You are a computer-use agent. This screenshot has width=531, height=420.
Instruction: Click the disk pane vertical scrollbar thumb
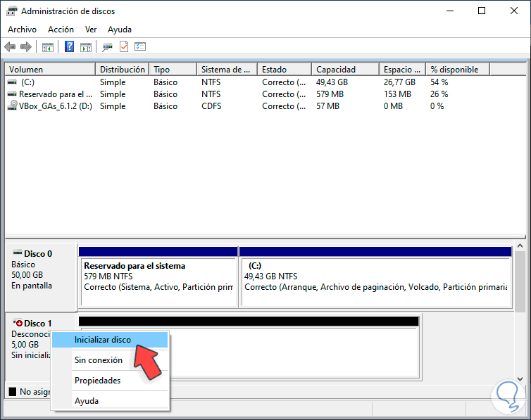coord(520,281)
